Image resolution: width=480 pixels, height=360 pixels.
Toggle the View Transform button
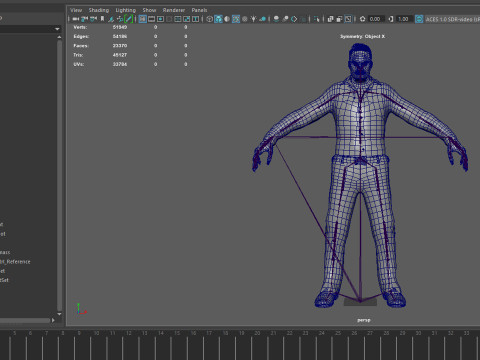tap(419, 19)
